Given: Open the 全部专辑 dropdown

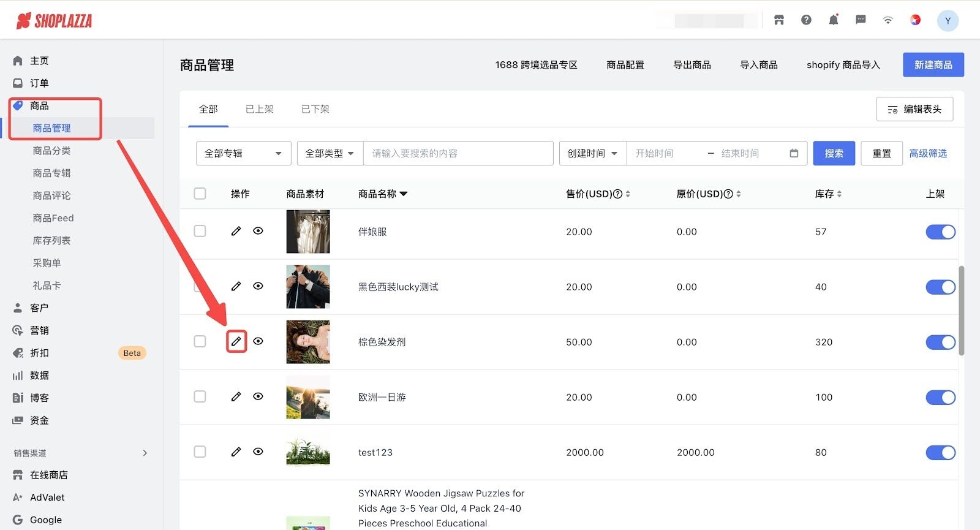Looking at the screenshot, I should (243, 153).
